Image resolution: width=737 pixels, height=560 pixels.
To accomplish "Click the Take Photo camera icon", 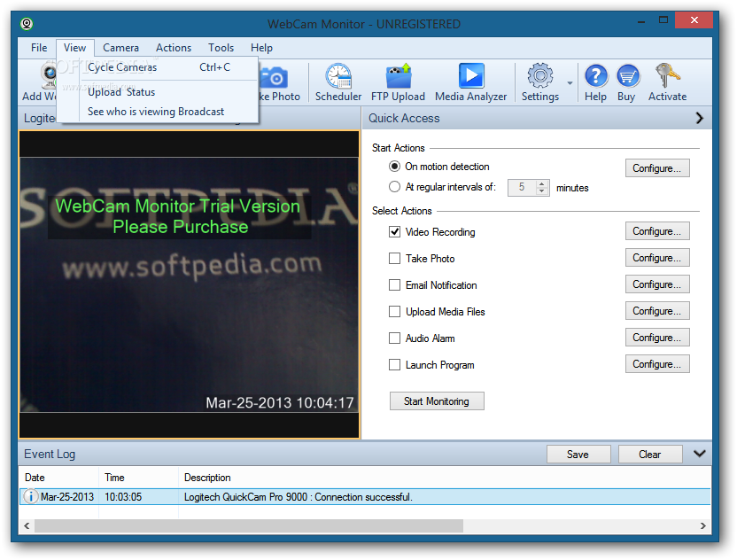I will 275,78.
